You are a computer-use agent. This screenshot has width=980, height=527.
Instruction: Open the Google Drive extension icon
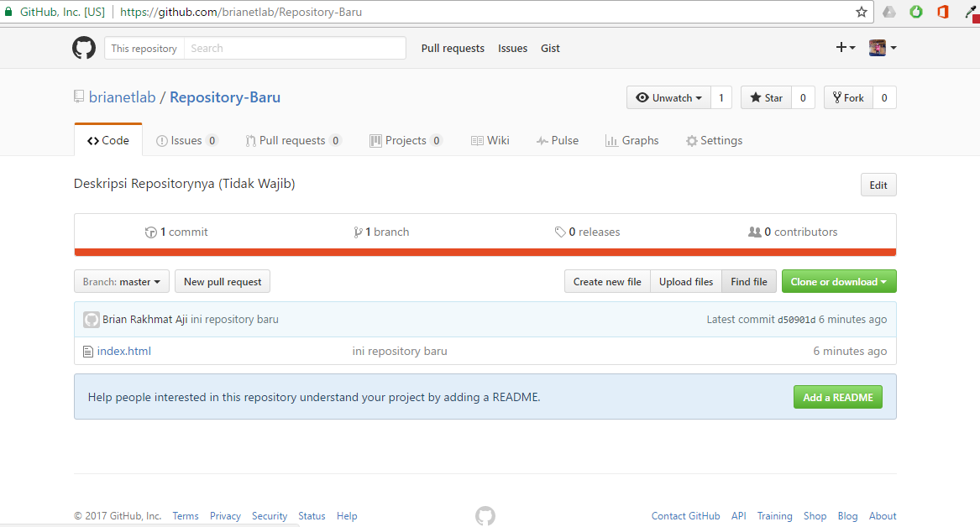click(888, 12)
